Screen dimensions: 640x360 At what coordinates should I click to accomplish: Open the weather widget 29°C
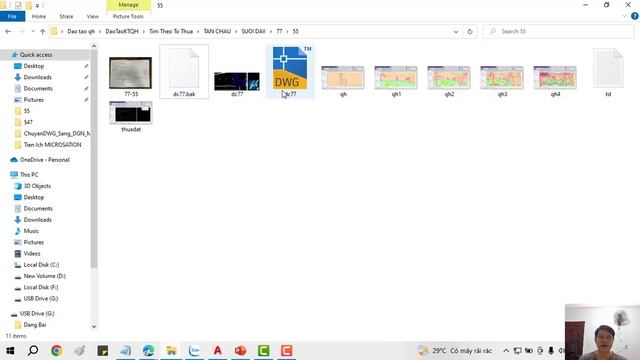[x=455, y=351]
